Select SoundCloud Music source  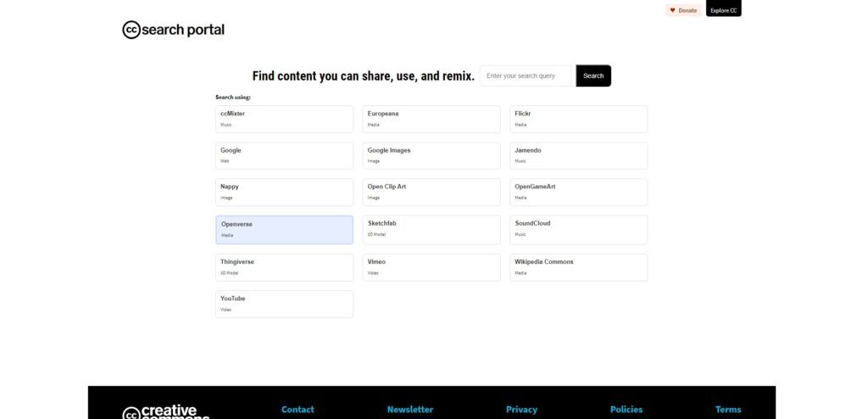click(578, 230)
